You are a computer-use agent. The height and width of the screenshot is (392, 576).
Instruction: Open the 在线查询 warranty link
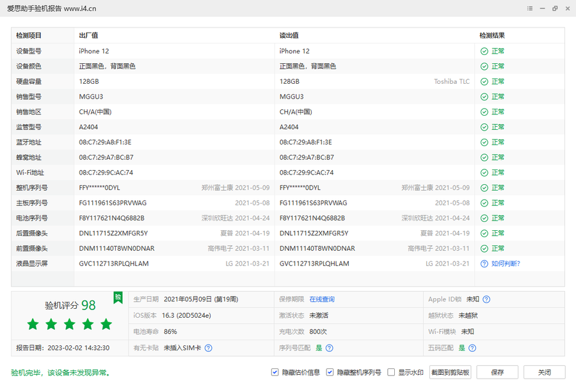point(322,299)
